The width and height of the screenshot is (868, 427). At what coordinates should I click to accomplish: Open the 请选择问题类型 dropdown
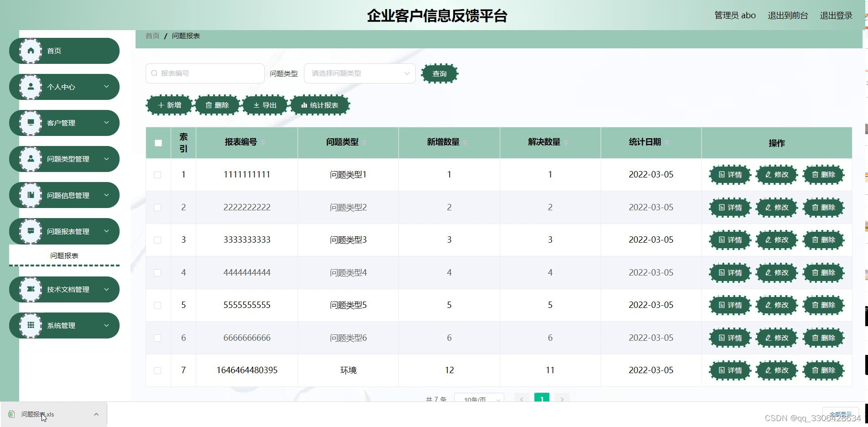tap(360, 73)
